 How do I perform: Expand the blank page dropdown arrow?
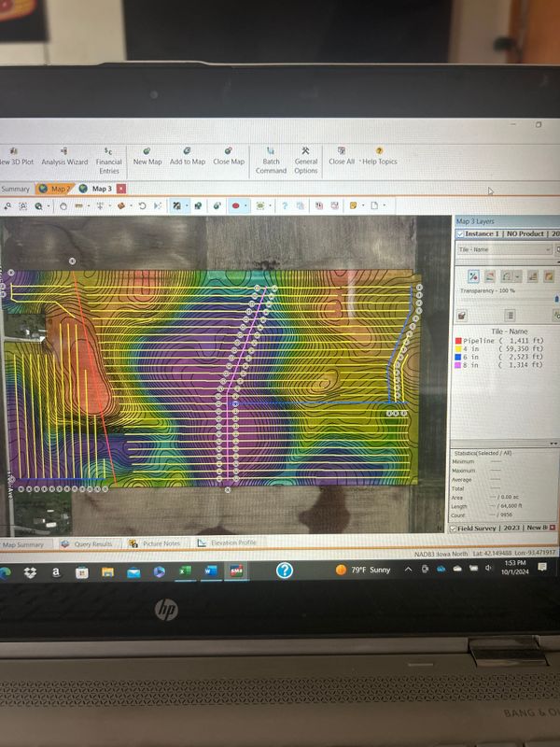385,205
